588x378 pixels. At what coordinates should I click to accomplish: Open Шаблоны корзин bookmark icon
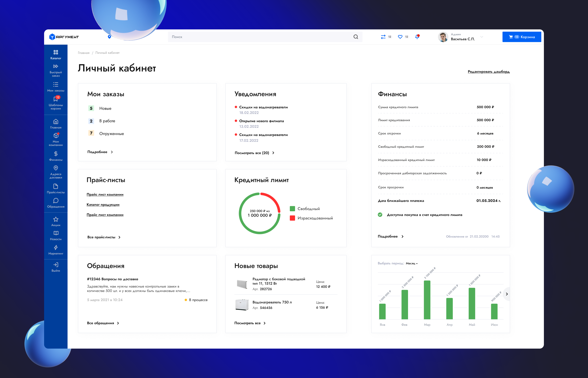(56, 99)
